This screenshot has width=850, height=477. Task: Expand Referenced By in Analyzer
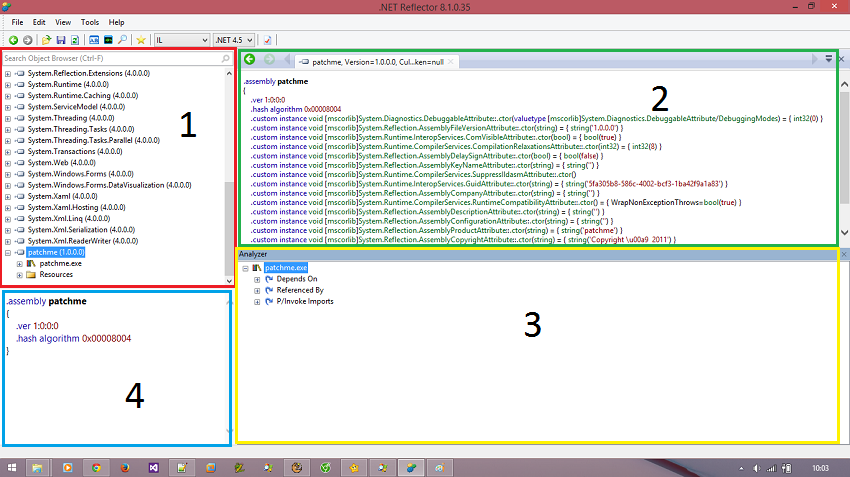coord(257,291)
